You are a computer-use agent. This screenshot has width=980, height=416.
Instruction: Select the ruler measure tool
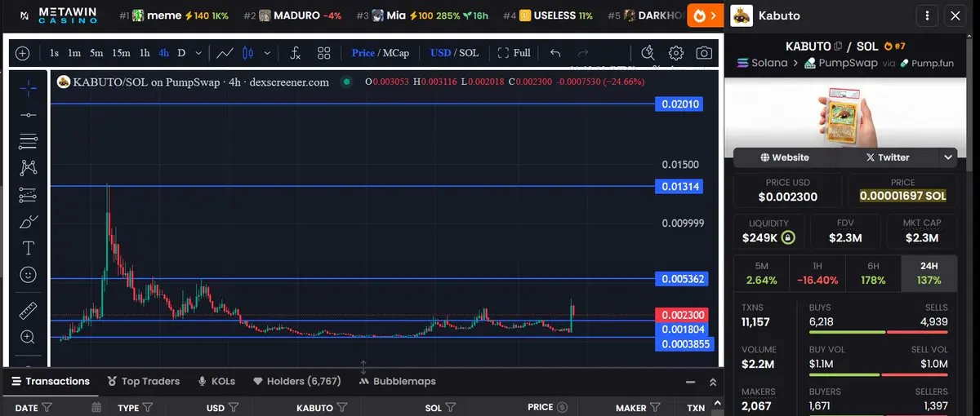point(28,311)
